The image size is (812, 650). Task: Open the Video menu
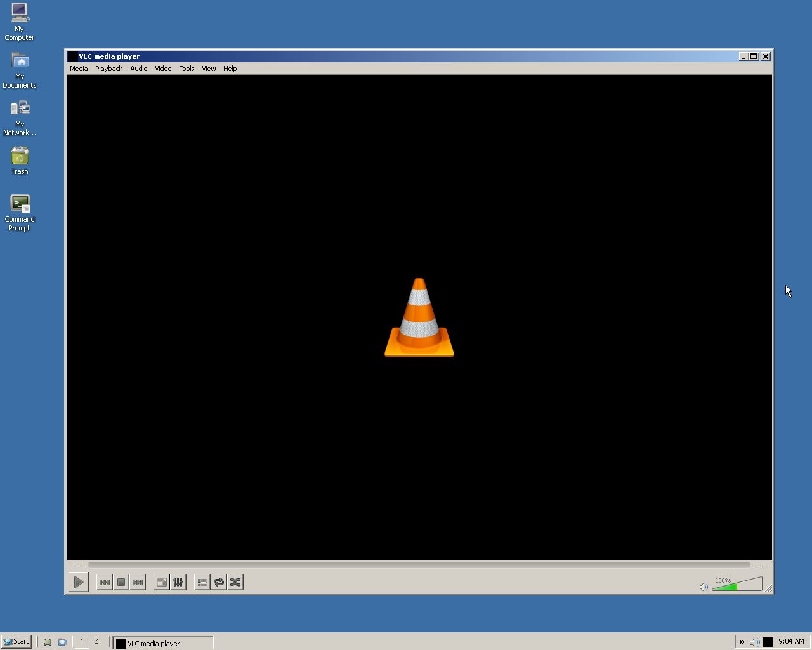163,69
